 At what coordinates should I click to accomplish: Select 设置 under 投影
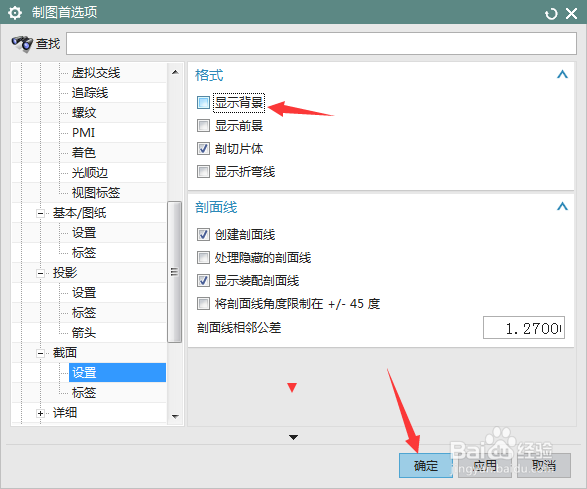point(84,292)
